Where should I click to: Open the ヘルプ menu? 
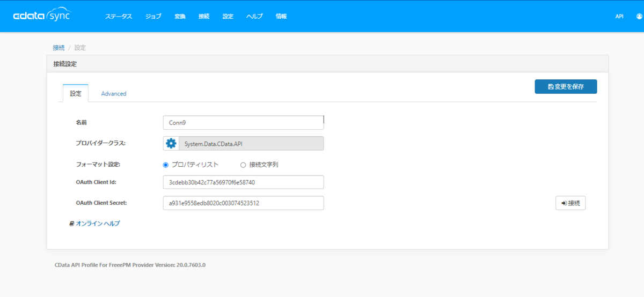(254, 17)
